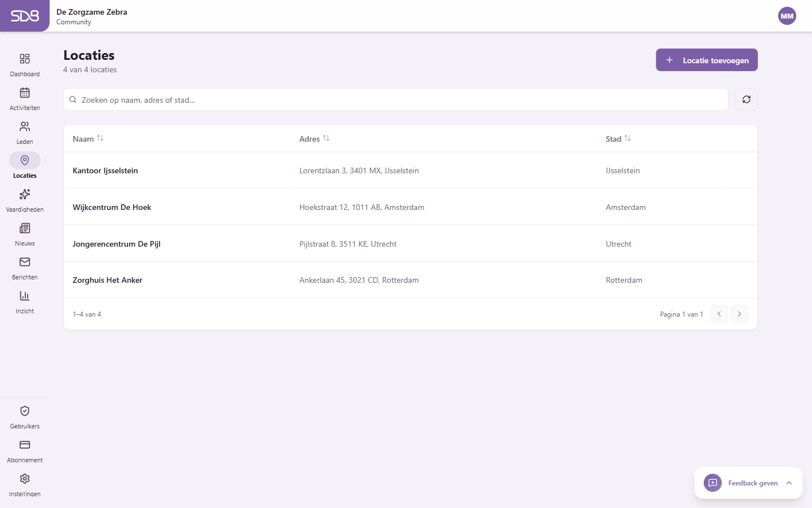View Inzicht chart icon
The image size is (812, 508).
coord(25,296)
